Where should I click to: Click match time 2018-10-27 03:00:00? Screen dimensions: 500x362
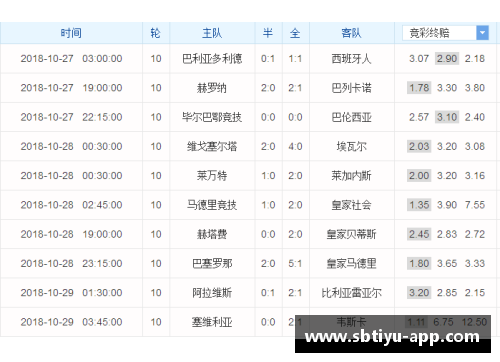[x=71, y=59]
